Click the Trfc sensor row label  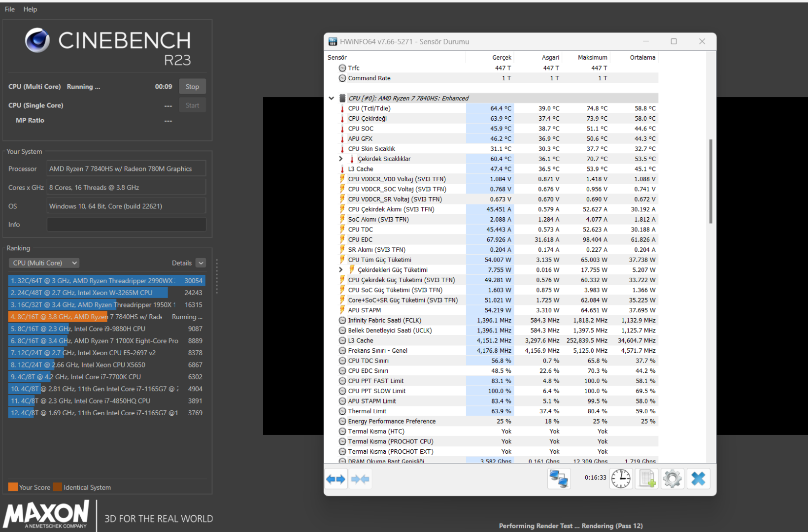point(354,68)
